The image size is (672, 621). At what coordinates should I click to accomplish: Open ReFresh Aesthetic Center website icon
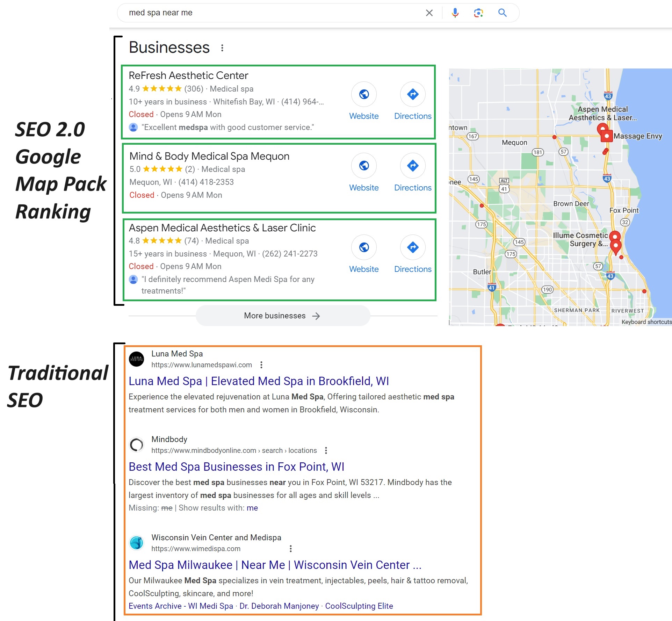point(364,94)
